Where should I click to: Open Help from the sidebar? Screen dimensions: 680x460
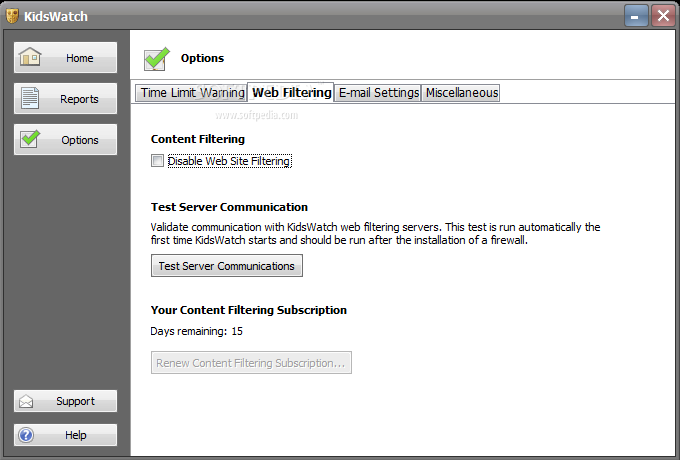pos(65,435)
